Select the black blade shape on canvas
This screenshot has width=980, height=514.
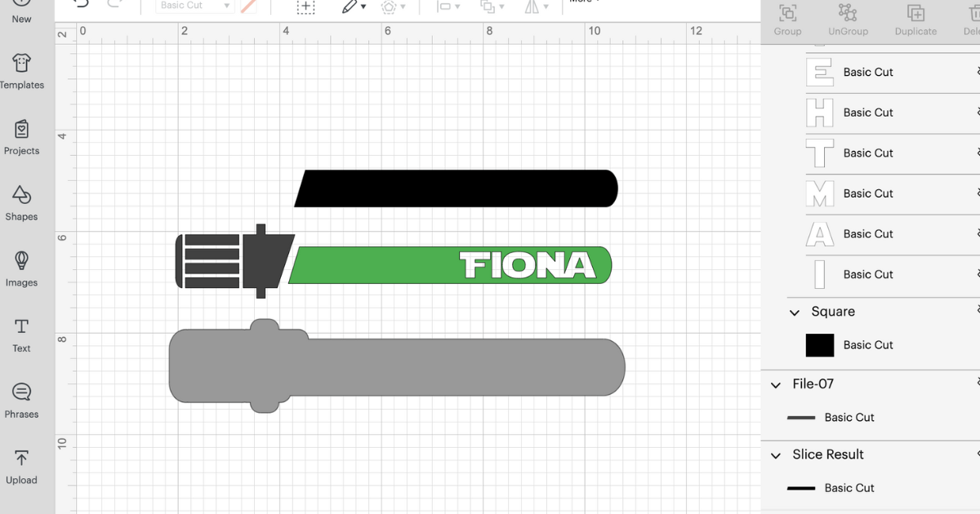pyautogui.click(x=456, y=188)
